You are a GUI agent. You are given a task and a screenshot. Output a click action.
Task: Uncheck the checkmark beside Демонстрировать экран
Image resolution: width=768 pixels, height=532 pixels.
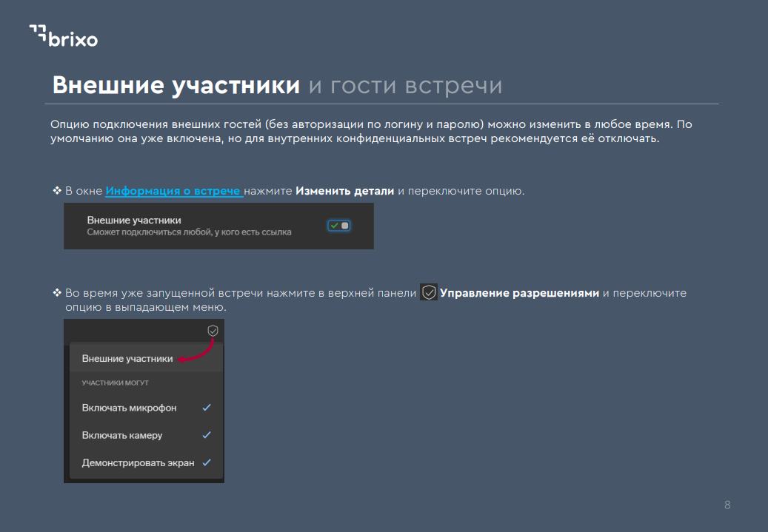(207, 462)
